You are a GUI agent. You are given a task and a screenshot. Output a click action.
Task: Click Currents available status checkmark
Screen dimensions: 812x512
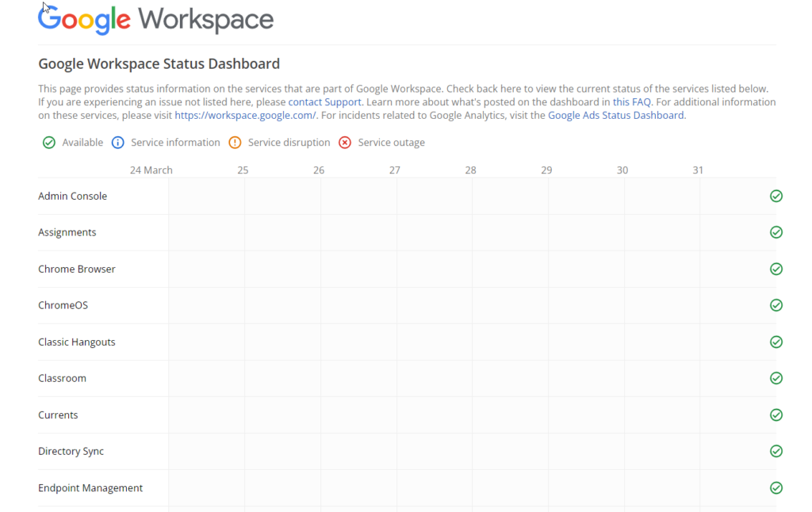point(776,415)
